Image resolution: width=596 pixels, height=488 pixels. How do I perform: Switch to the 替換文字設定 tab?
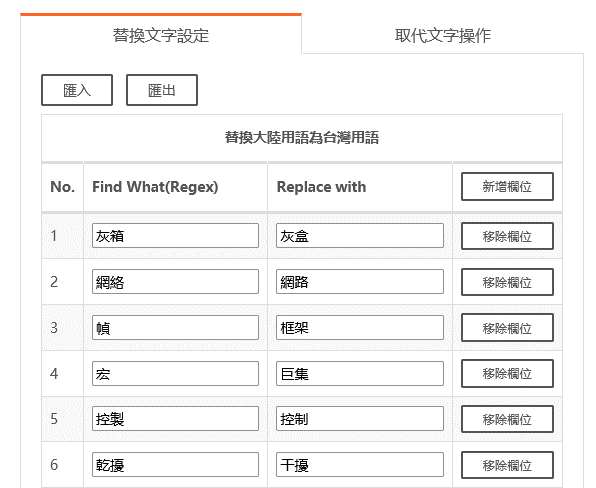click(161, 35)
